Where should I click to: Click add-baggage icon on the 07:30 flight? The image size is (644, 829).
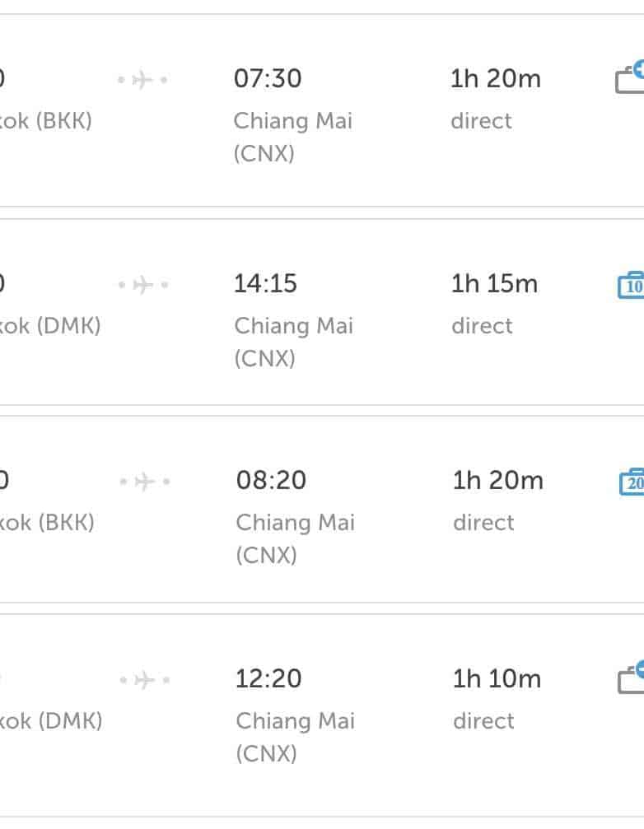[x=630, y=78]
